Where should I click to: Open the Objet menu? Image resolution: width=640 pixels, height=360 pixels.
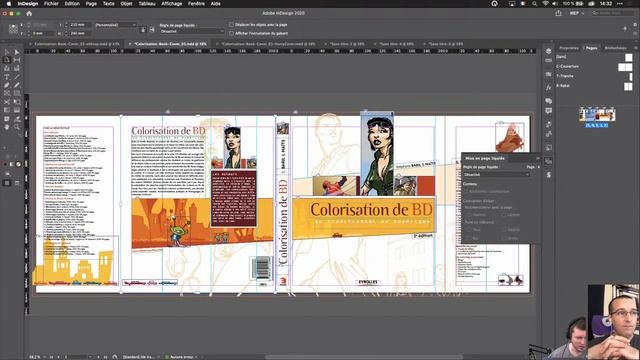(126, 4)
